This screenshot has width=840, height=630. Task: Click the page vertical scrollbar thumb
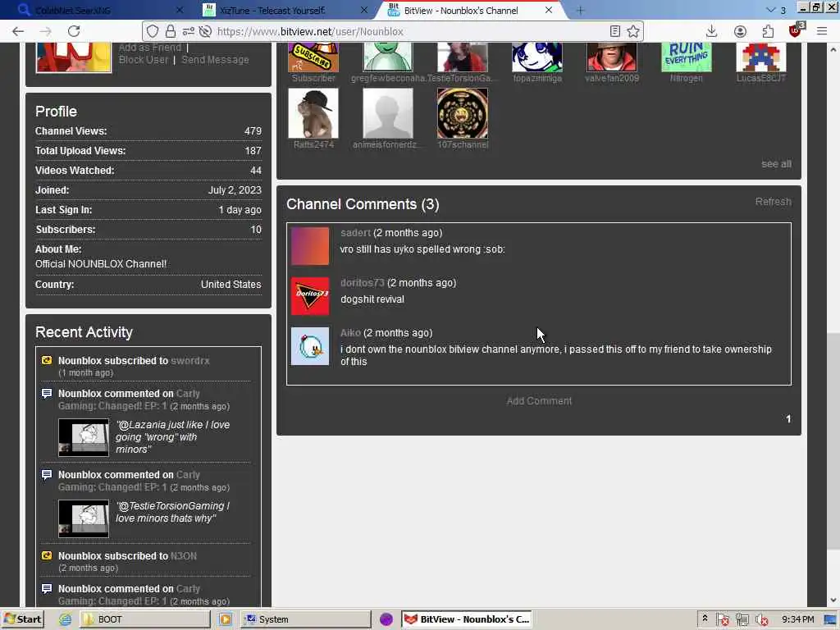pyautogui.click(x=833, y=441)
